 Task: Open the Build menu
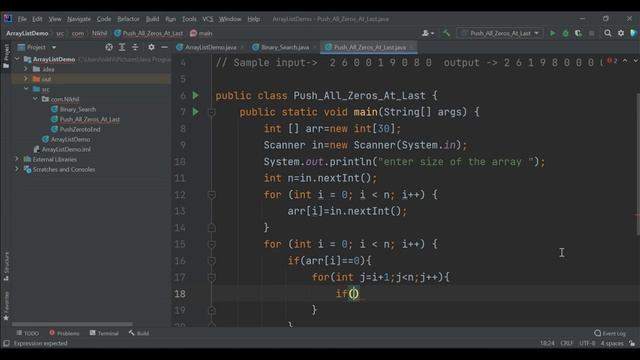tap(152, 19)
